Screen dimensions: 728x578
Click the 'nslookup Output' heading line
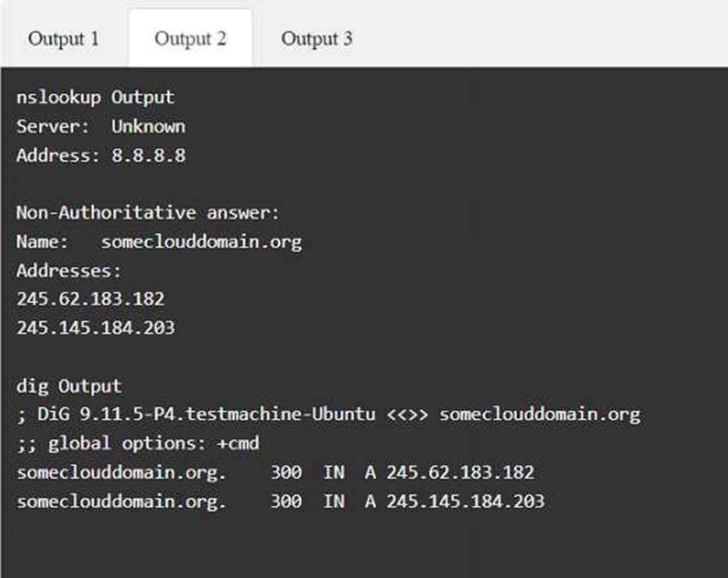[96, 97]
